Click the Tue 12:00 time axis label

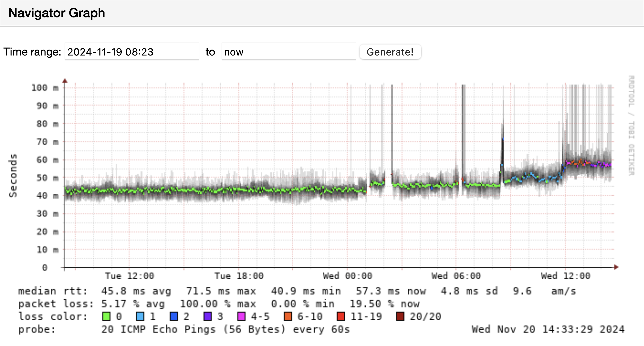point(129,276)
